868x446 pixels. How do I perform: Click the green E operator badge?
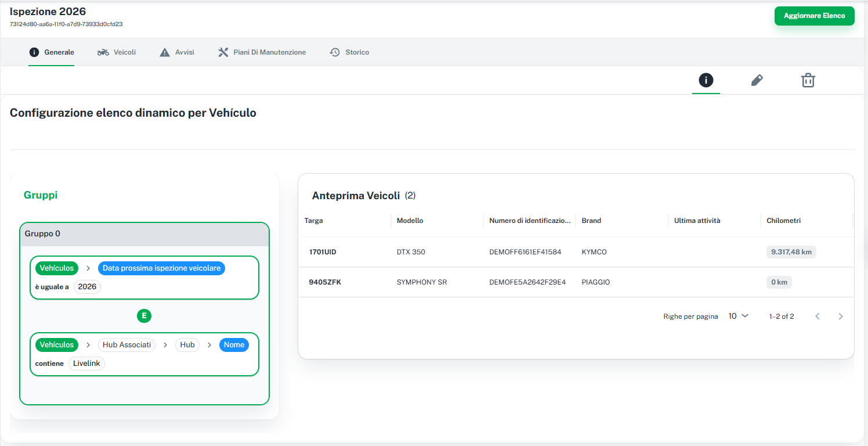[x=144, y=316]
